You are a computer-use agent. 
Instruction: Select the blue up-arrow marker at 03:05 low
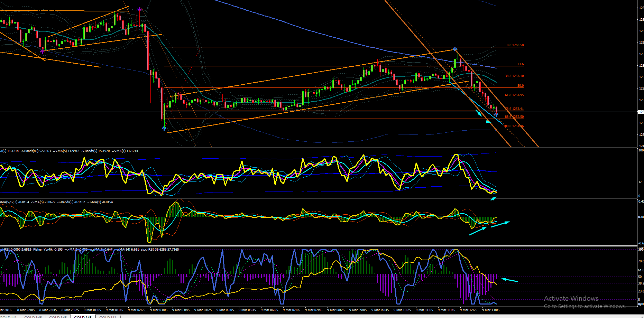(164, 128)
